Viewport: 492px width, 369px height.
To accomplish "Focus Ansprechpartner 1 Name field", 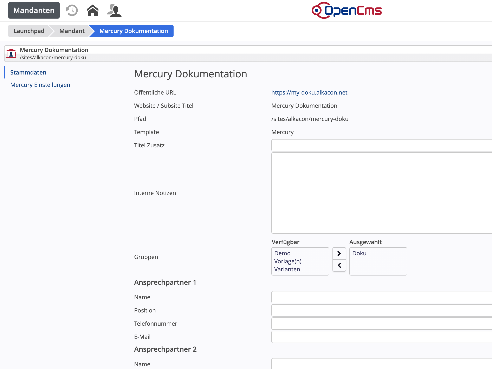I will [382, 297].
